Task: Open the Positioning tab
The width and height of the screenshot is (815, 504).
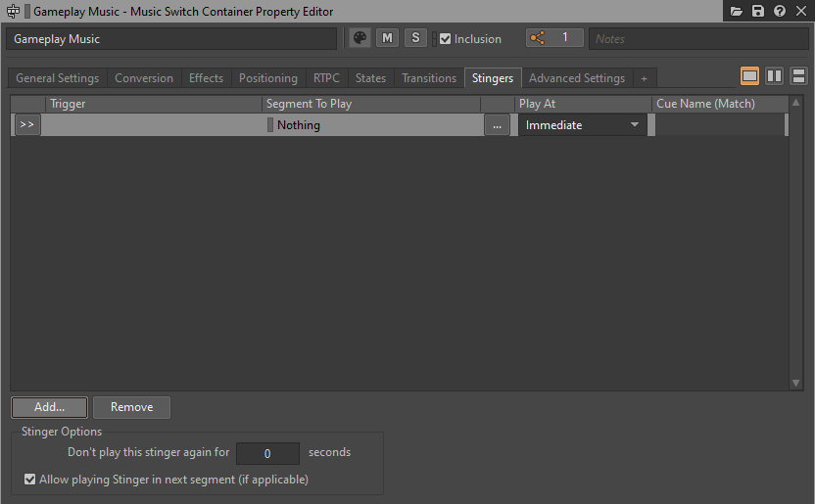Action: click(x=268, y=78)
